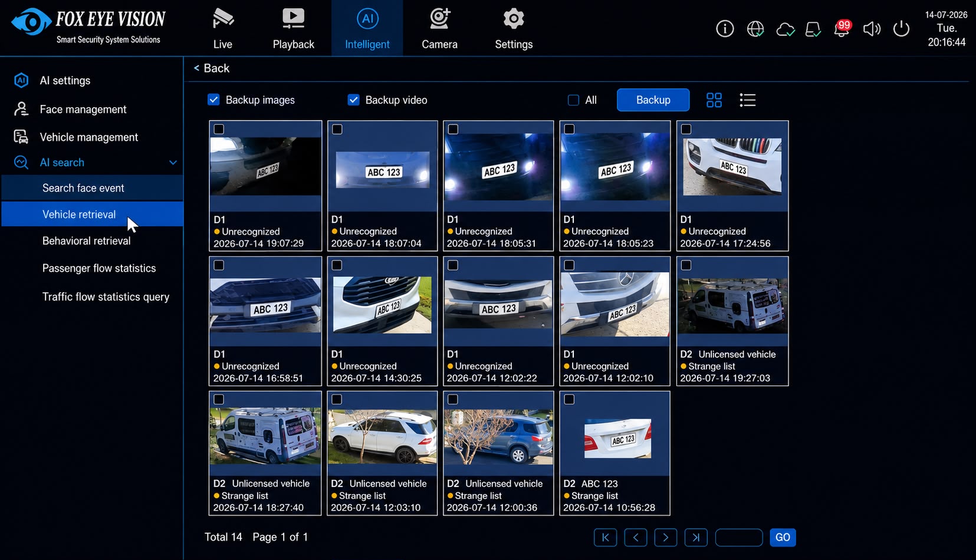Click the storage disk status icon
The width and height of the screenshot is (976, 560).
point(813,29)
